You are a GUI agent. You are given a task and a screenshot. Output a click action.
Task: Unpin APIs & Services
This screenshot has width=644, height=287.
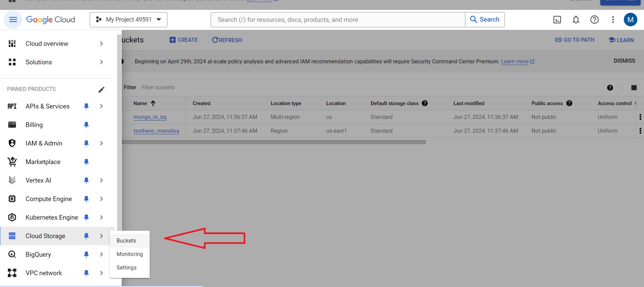86,106
